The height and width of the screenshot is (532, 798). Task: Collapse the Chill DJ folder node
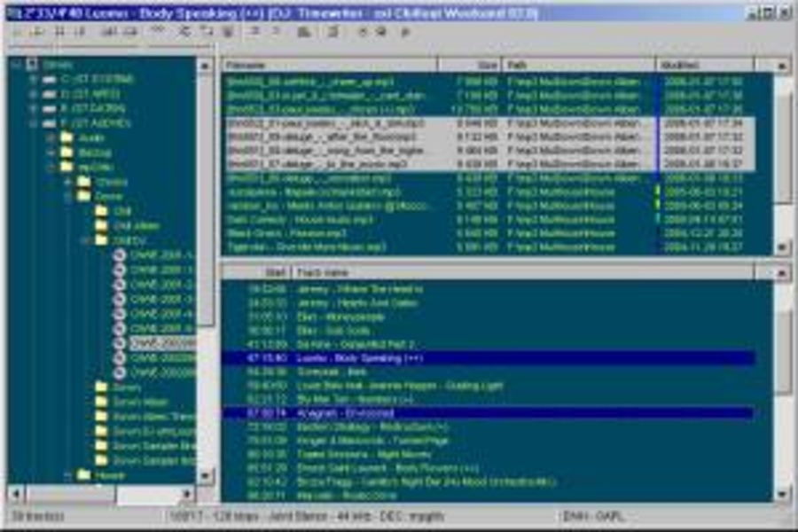(85, 239)
